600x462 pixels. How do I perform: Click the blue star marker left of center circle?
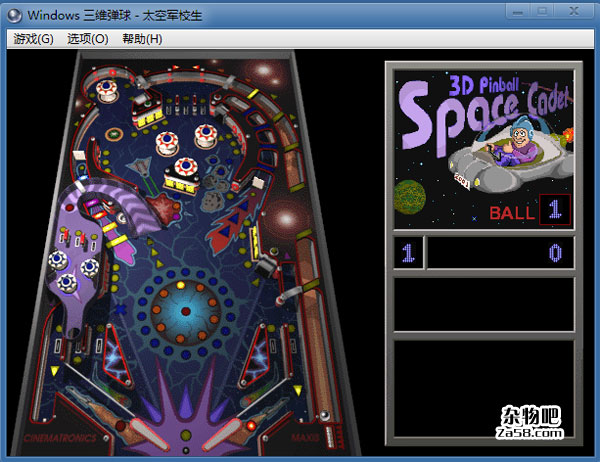121,309
